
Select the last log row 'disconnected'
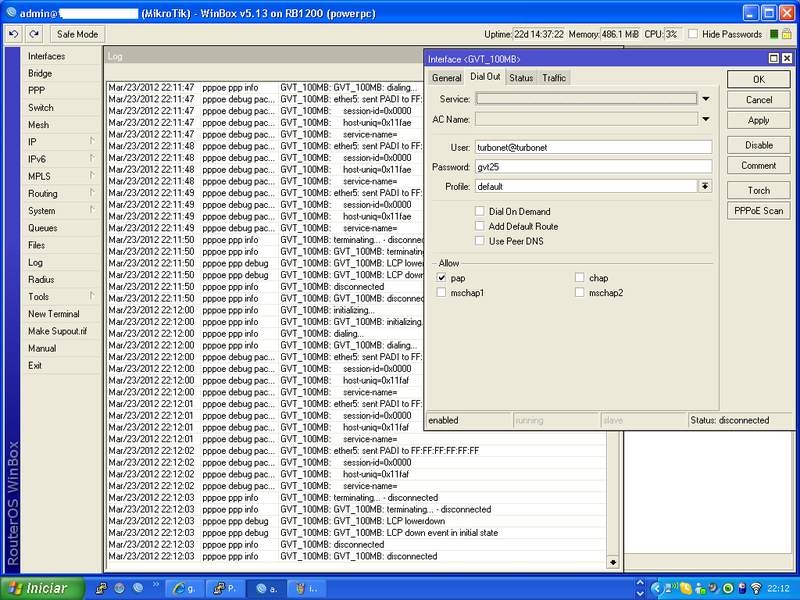point(356,556)
